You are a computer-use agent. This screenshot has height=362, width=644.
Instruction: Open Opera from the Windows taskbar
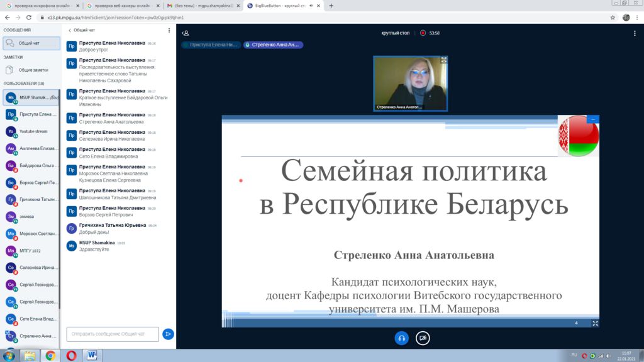71,355
